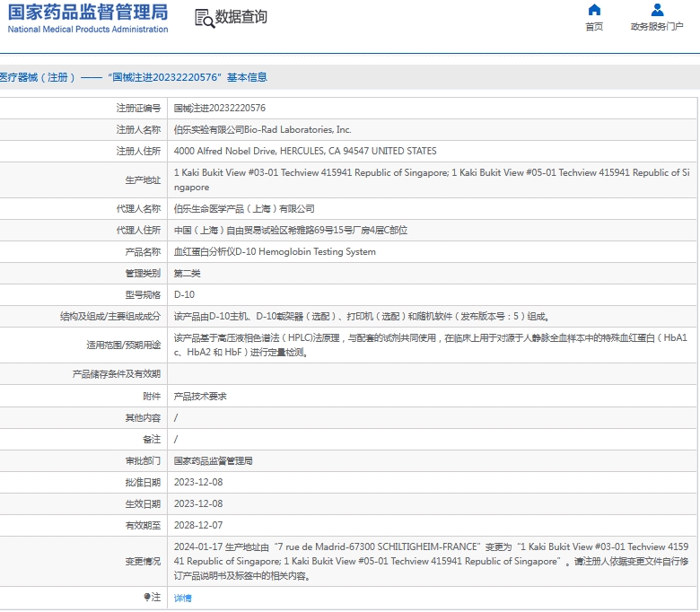The image size is (700, 612).
Task: Click the 生产地址 row label
Action: [143, 179]
